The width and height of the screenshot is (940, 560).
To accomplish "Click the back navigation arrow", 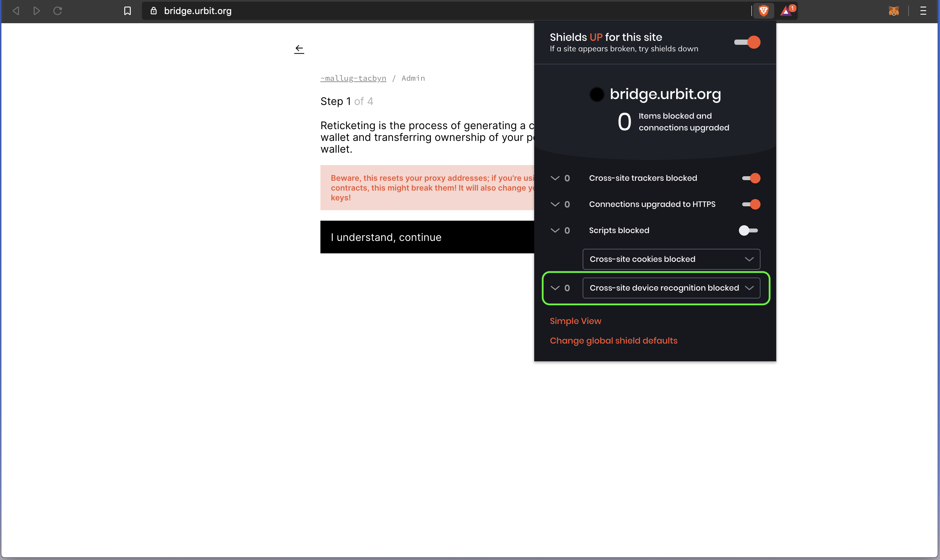I will (16, 10).
